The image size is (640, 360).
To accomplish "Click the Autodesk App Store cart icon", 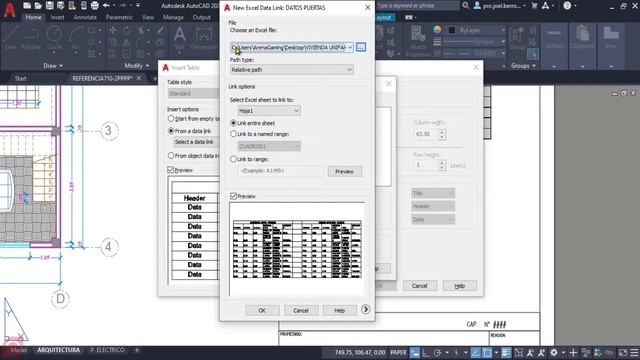I will click(534, 6).
